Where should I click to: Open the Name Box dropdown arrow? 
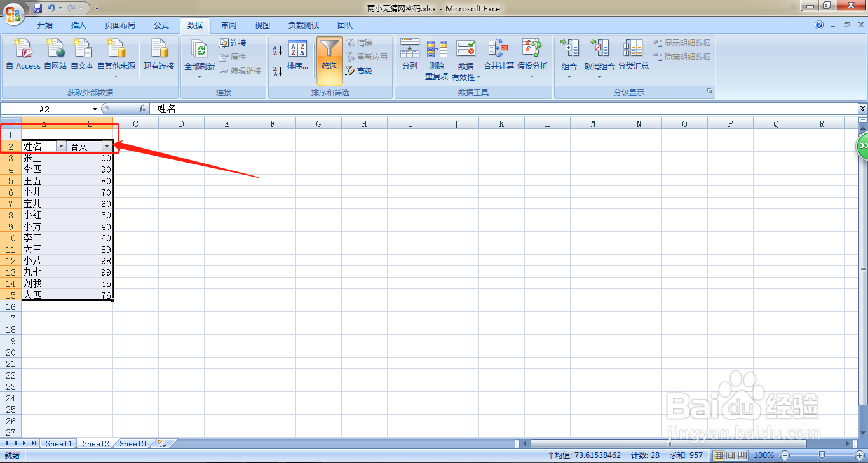(x=95, y=109)
